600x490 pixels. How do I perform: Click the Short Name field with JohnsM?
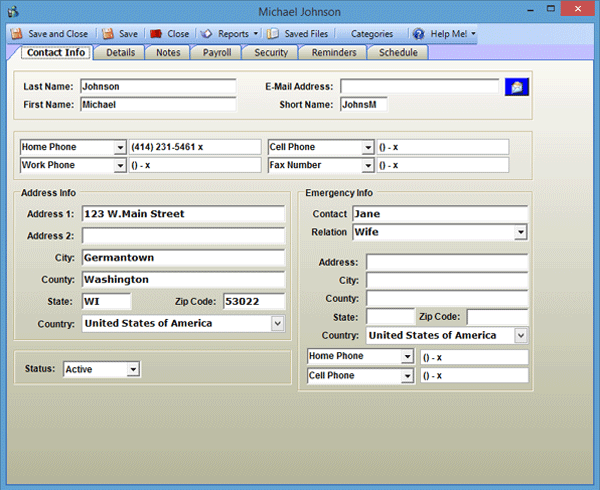[364, 104]
